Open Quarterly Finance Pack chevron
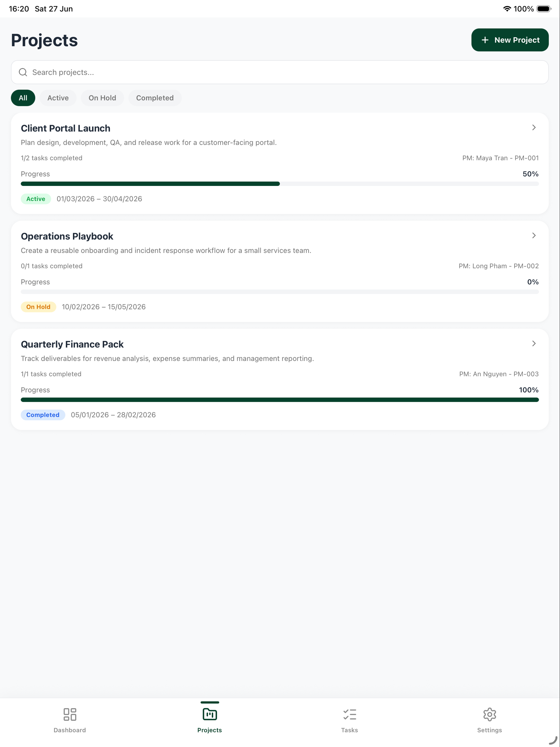 pyautogui.click(x=534, y=344)
